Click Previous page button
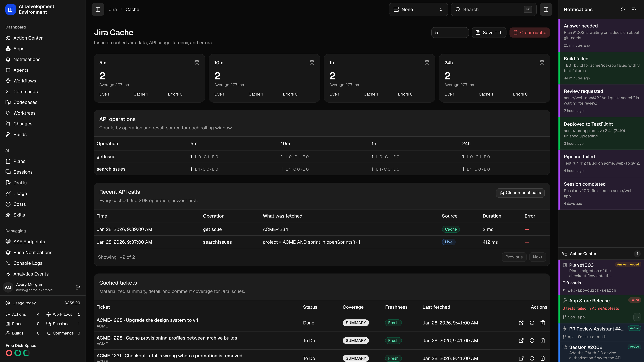 click(514, 257)
